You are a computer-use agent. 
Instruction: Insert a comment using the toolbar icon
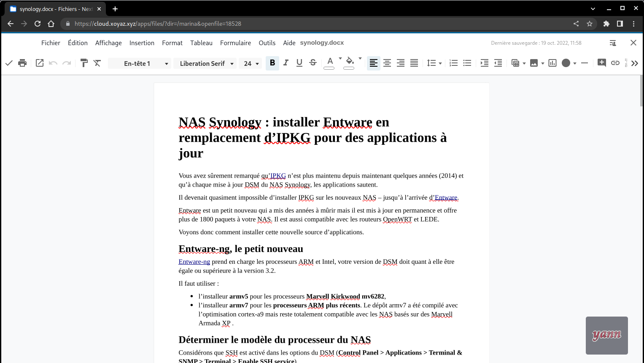click(602, 63)
